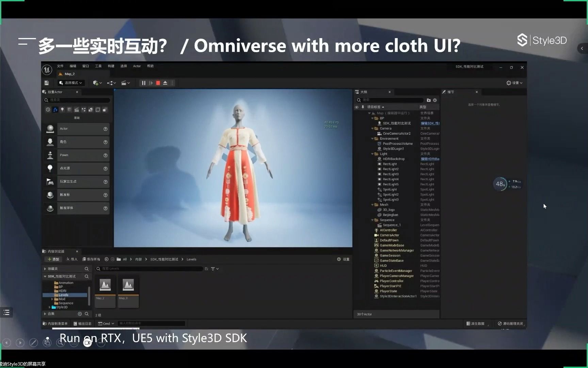Open the 构建 menu
Viewport: 588px width, 368px height.
pyautogui.click(x=111, y=66)
